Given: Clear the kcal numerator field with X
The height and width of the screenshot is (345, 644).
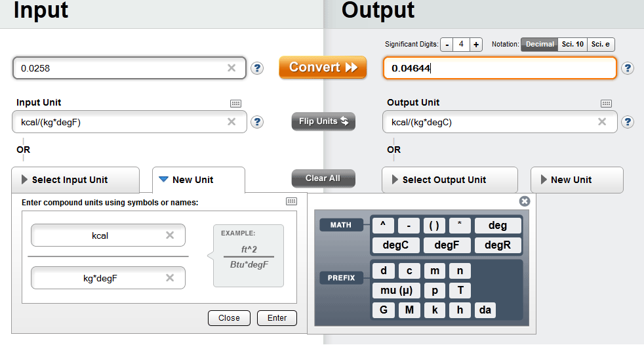Looking at the screenshot, I should point(170,235).
